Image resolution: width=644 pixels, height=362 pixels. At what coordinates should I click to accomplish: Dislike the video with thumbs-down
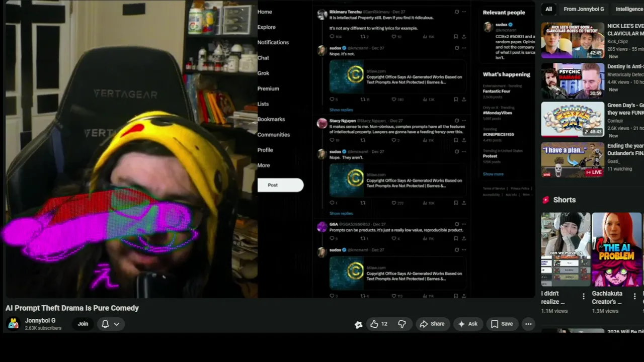[402, 324]
